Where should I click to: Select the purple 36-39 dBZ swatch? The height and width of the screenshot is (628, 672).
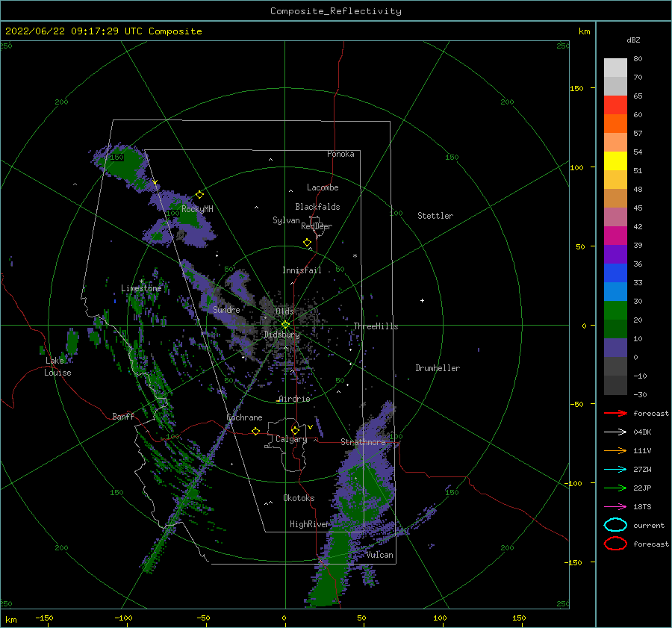tap(615, 254)
